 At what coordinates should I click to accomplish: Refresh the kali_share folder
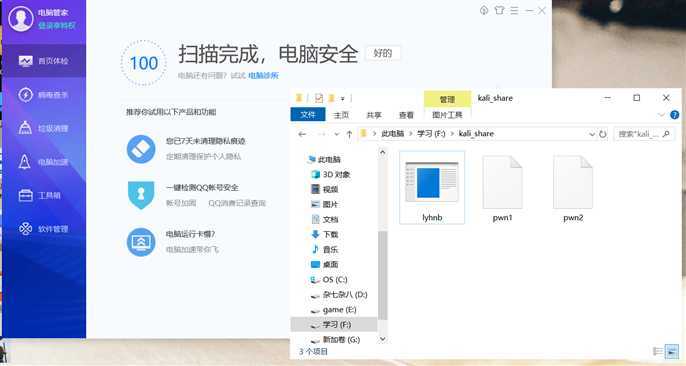click(x=602, y=134)
